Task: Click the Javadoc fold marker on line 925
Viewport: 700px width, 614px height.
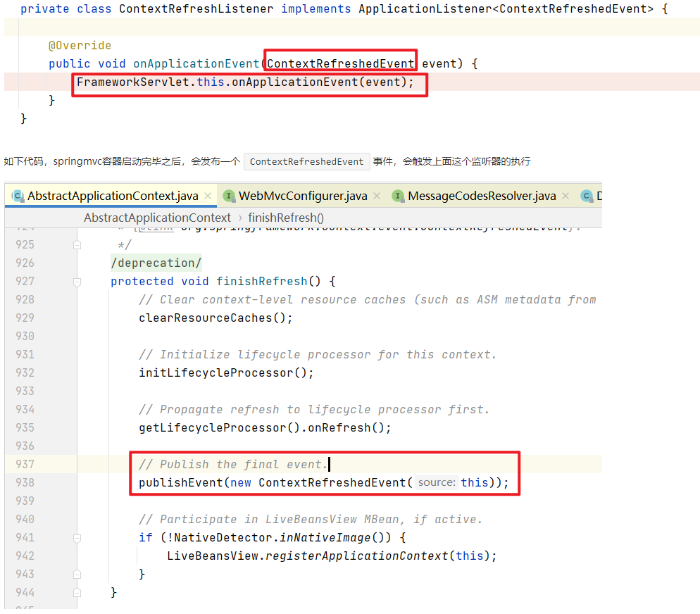Action: 77,245
